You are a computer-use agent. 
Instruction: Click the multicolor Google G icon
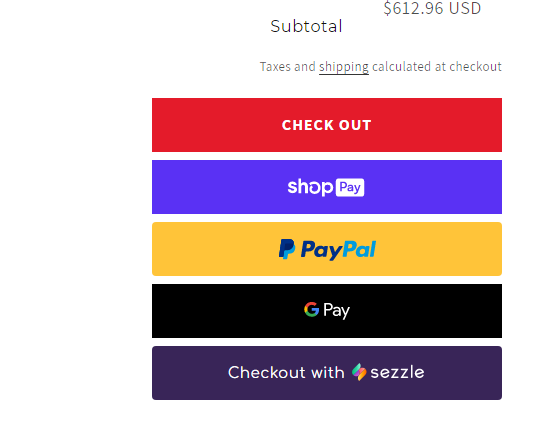312,309
